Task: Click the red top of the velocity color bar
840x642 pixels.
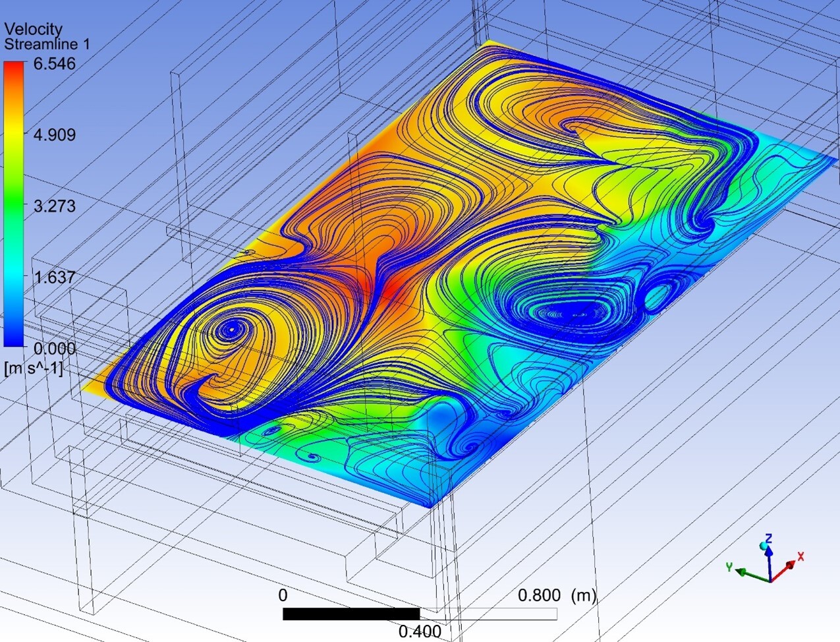Action: pos(13,69)
